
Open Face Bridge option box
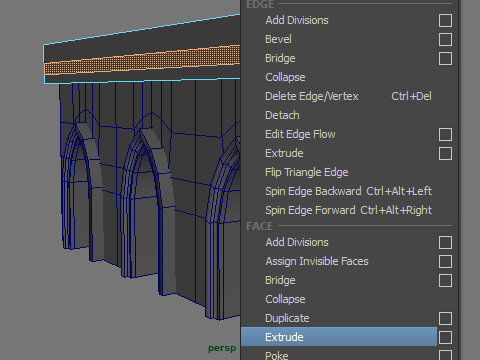pyautogui.click(x=445, y=280)
